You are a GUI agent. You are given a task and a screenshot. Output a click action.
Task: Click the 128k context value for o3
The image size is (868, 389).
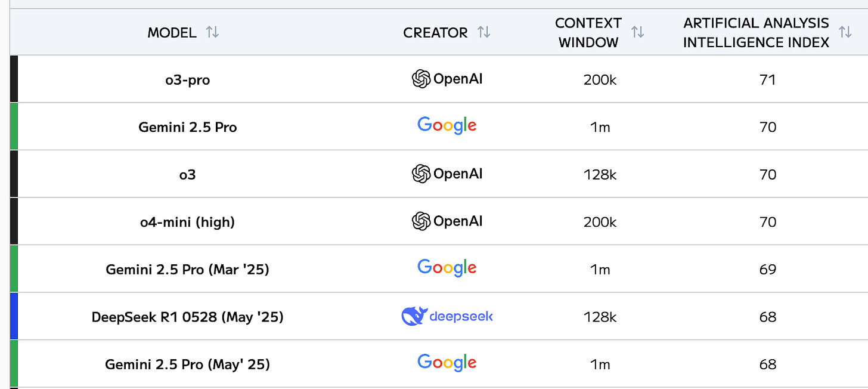coord(600,174)
